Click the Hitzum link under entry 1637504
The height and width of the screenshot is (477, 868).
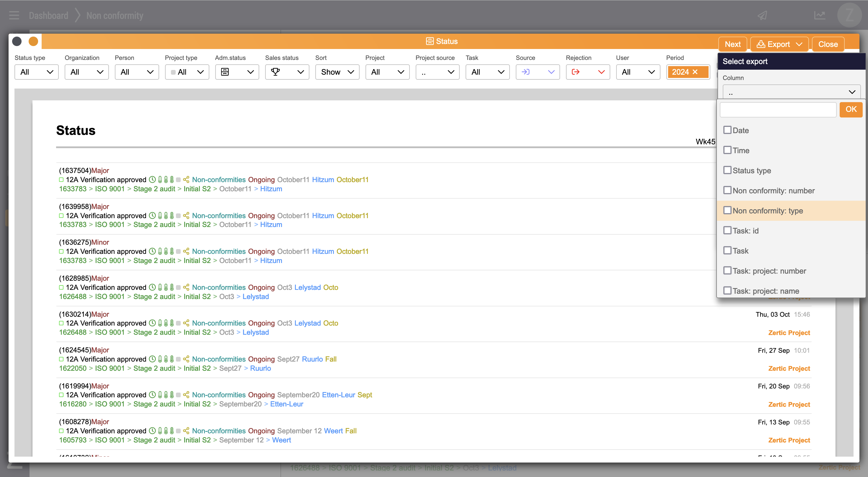pyautogui.click(x=271, y=189)
